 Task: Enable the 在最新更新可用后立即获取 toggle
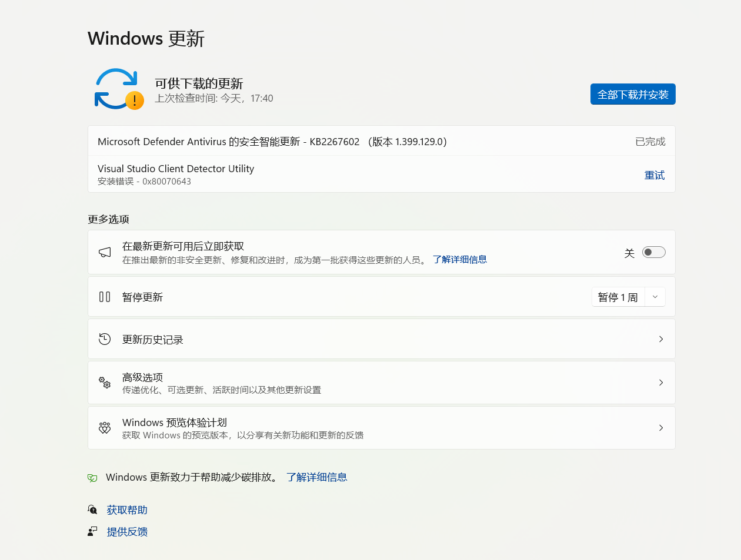point(653,252)
